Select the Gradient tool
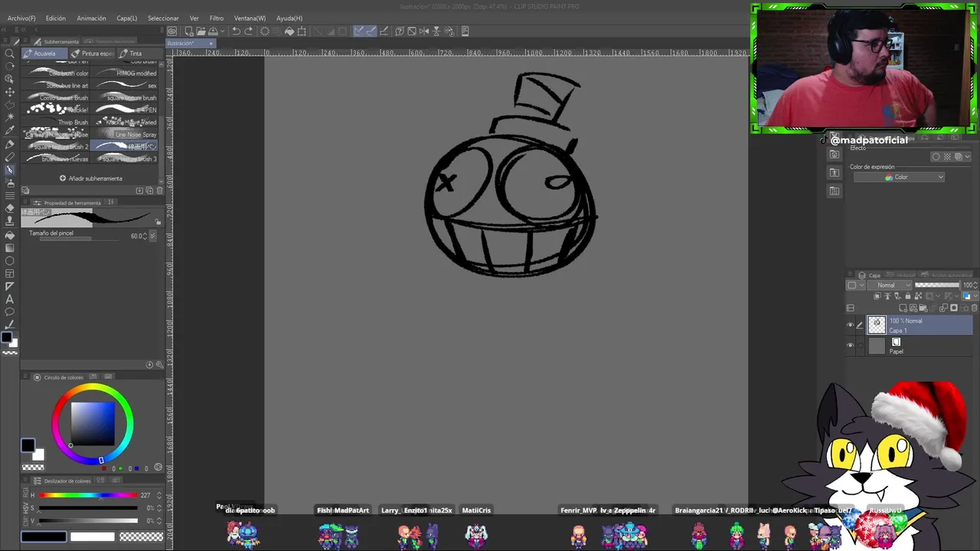980x551 pixels. (x=10, y=248)
